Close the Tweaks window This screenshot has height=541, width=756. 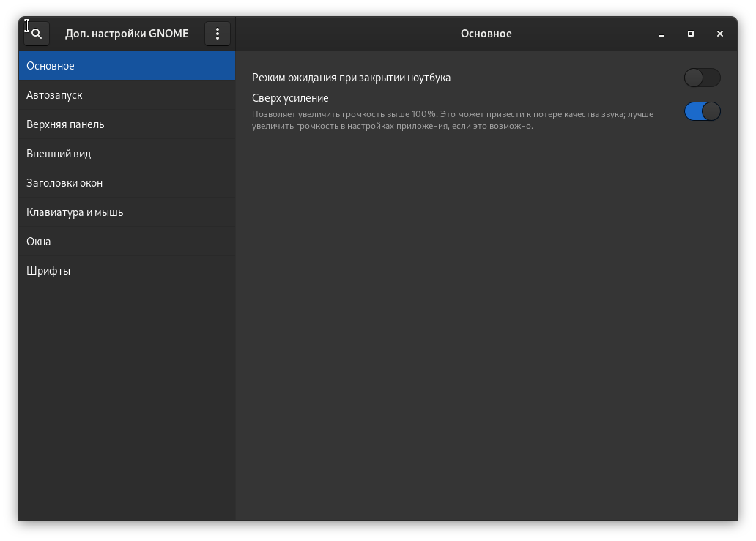tap(720, 34)
